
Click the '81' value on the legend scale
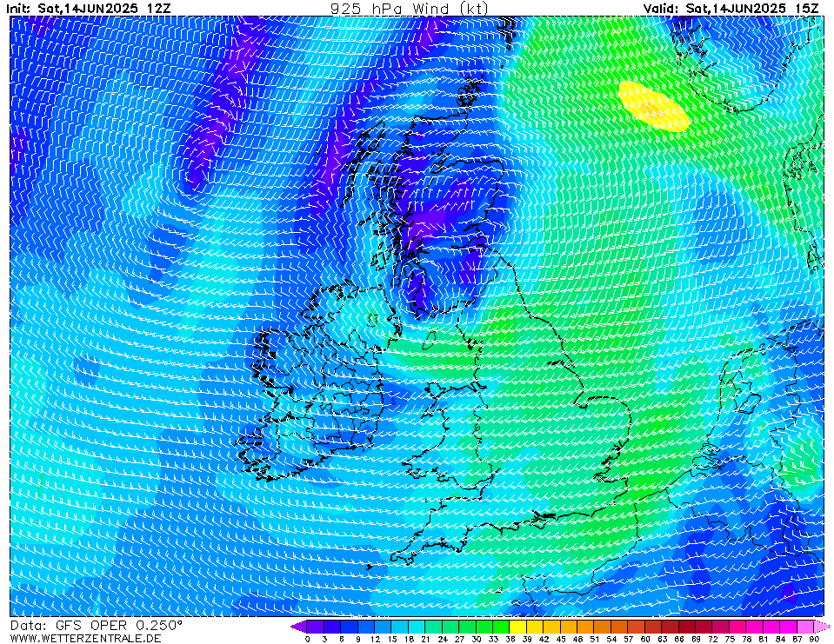pyautogui.click(x=764, y=639)
